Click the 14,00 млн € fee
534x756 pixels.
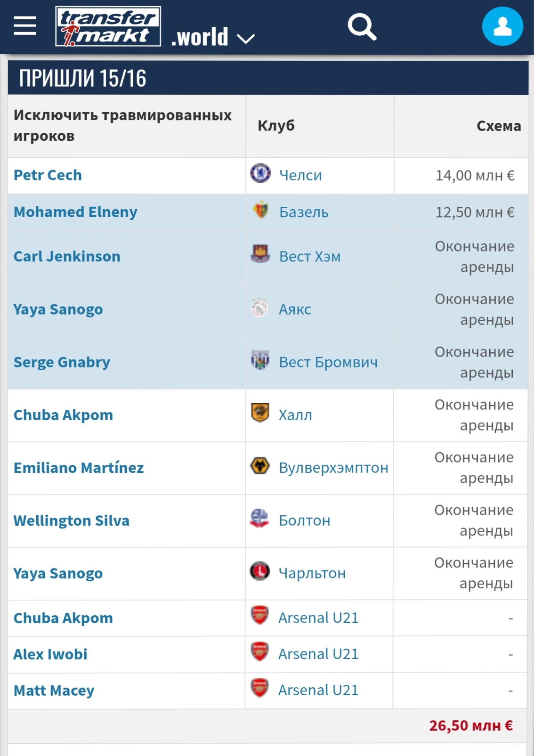[475, 176]
